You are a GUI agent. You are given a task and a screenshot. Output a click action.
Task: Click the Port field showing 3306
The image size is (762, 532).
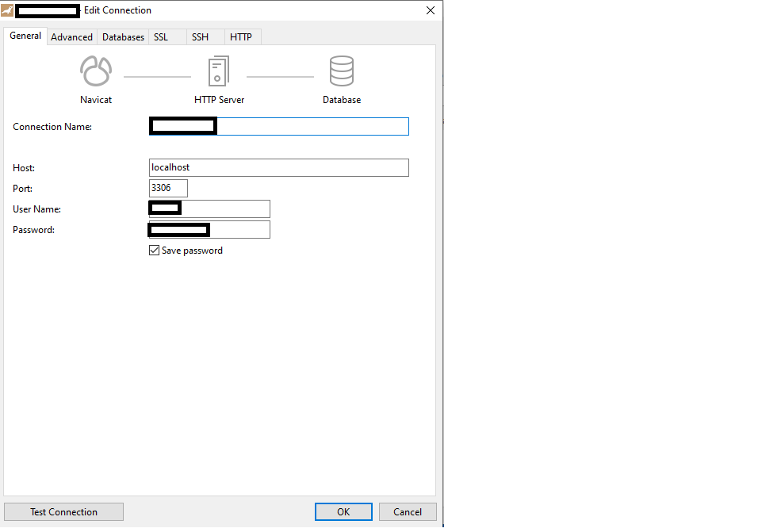(168, 188)
